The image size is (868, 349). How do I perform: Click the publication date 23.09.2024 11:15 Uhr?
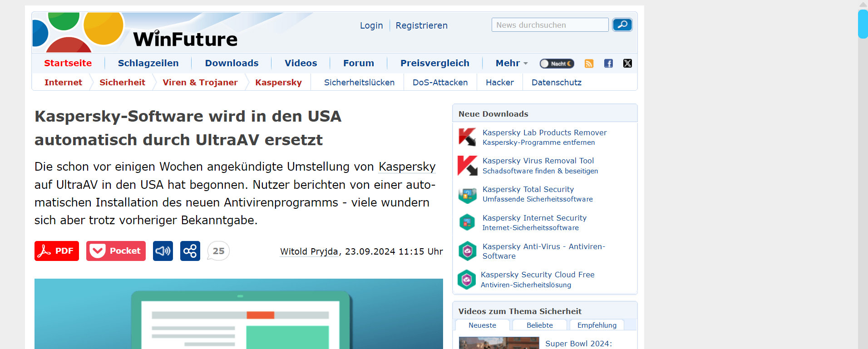pos(394,251)
